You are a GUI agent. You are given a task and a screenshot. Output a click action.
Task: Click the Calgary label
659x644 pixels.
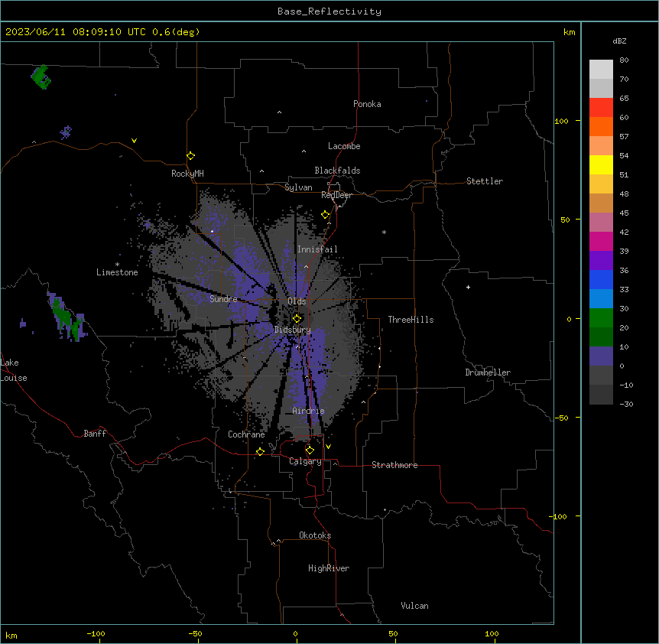(x=305, y=461)
